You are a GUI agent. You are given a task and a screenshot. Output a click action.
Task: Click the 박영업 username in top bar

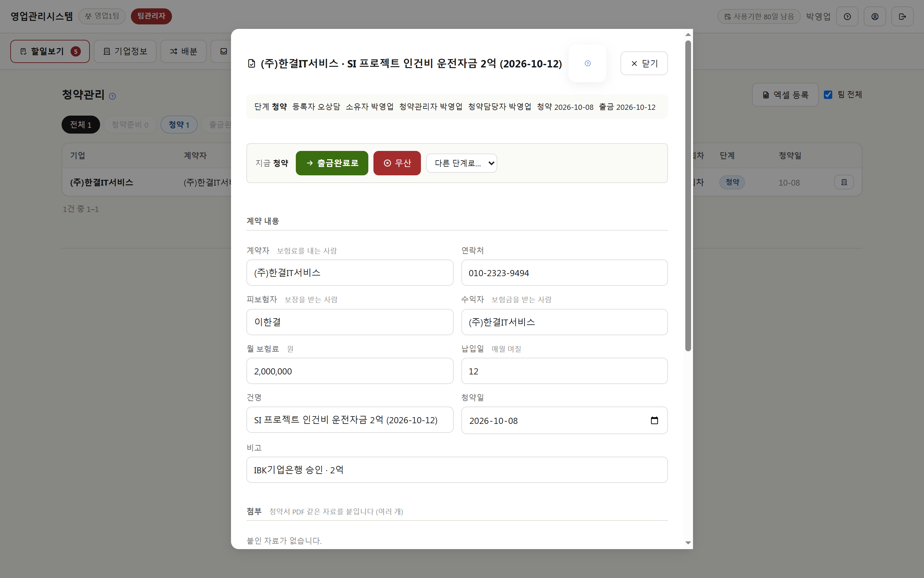(818, 16)
